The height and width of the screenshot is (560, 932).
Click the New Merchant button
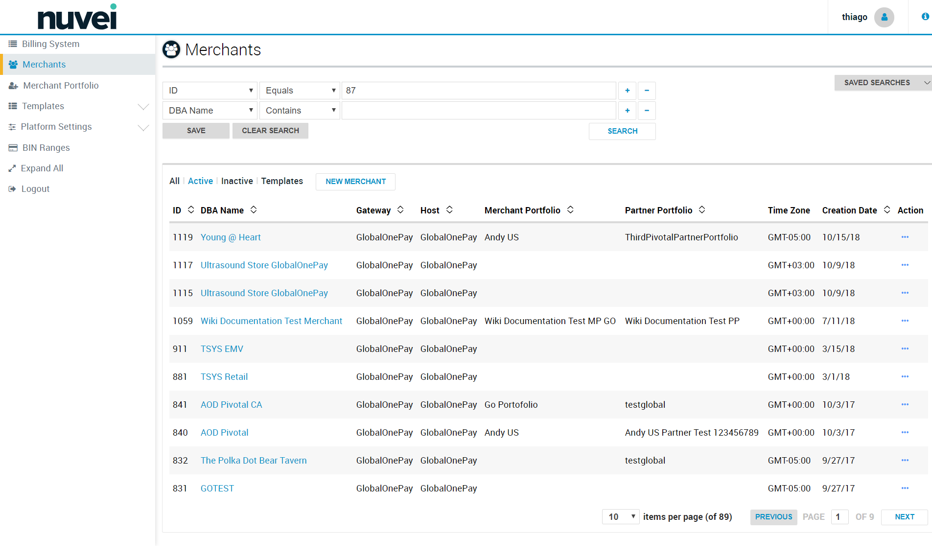pyautogui.click(x=355, y=182)
